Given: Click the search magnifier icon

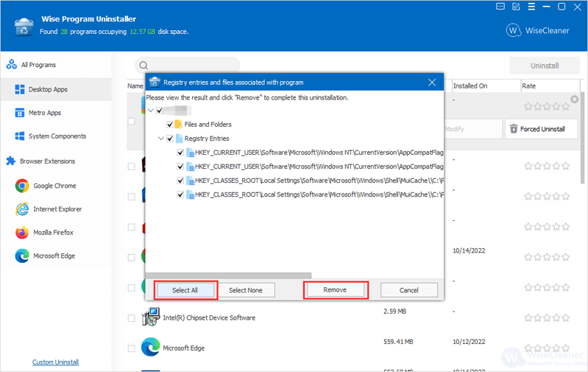Looking at the screenshot, I should coord(144,66).
